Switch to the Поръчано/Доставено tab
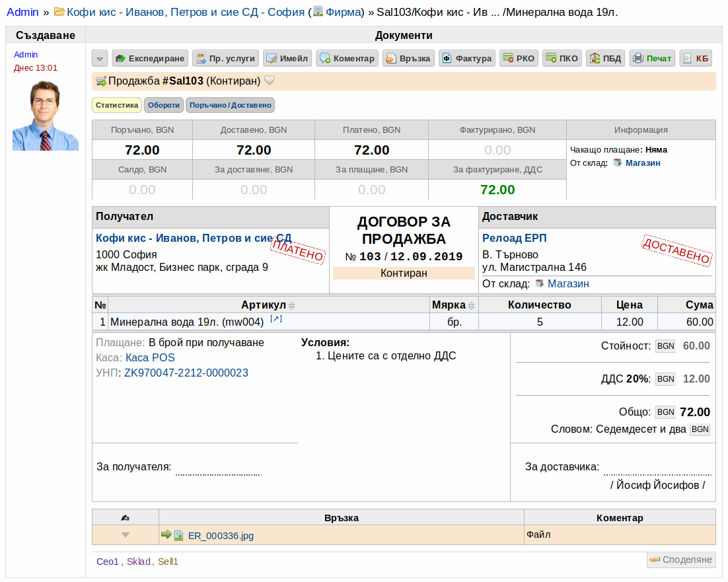The image size is (728, 582). click(x=231, y=105)
